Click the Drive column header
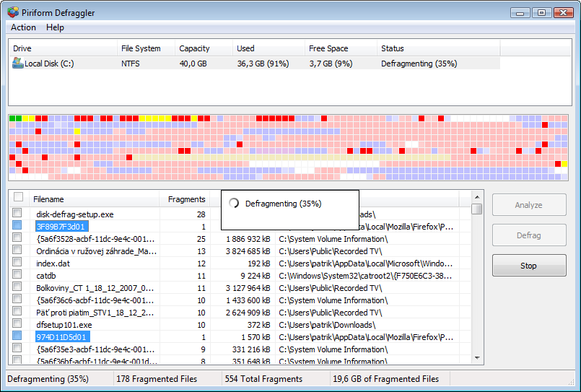Screen dimensions: 581x392 click(x=63, y=48)
